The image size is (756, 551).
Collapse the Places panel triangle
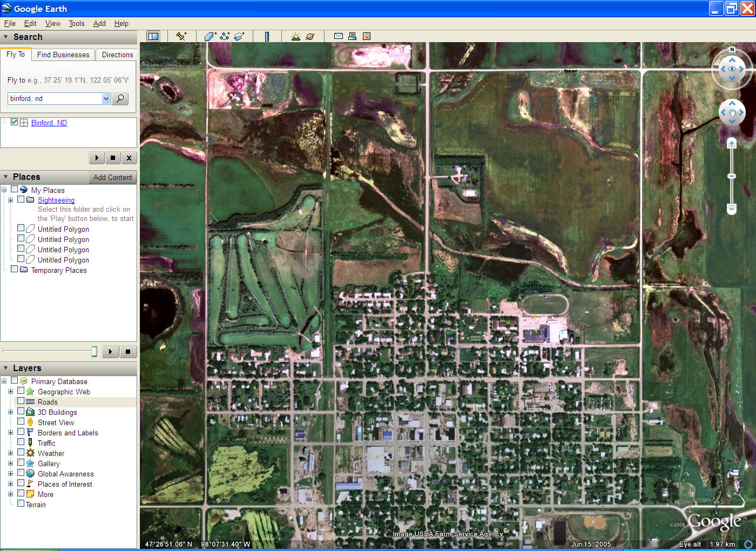6,177
